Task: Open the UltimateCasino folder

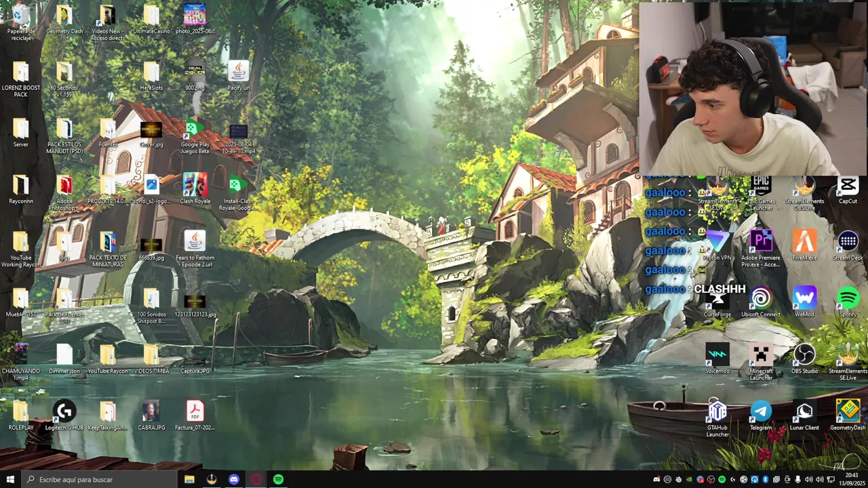Action: tap(151, 20)
